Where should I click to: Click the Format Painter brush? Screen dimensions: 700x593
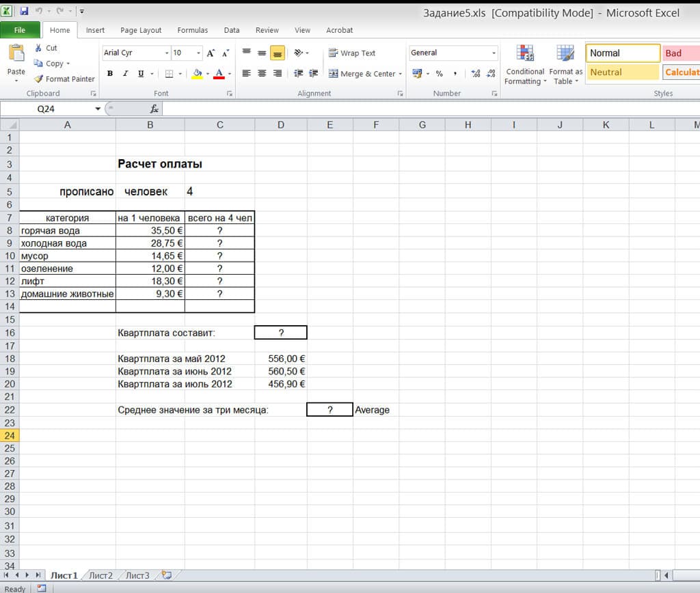[x=39, y=79]
